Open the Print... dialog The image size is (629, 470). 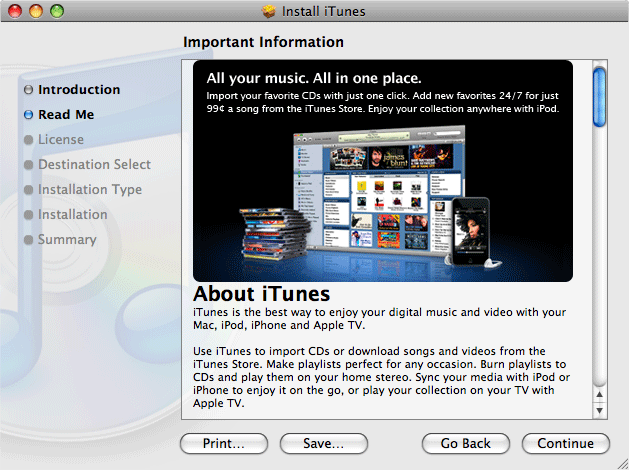coord(224,443)
